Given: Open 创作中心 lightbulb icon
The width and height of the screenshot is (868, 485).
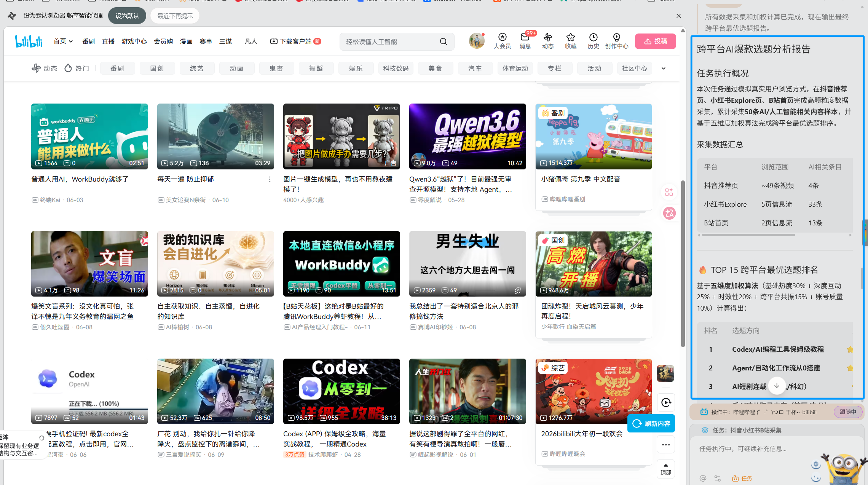Looking at the screenshot, I should pyautogui.click(x=617, y=41).
